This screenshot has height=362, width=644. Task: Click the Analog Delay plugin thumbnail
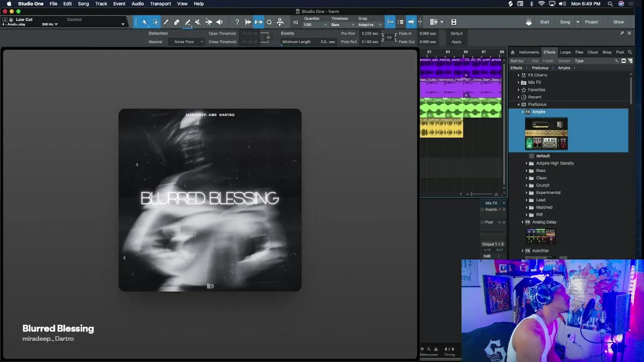pyautogui.click(x=540, y=236)
